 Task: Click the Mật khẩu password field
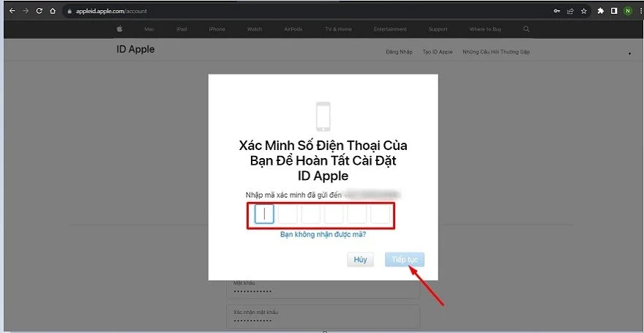point(323,288)
